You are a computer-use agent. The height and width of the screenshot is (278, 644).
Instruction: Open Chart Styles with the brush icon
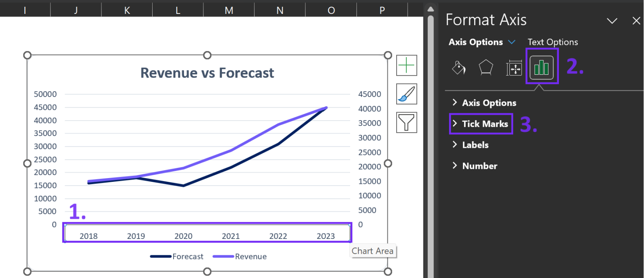coord(406,94)
